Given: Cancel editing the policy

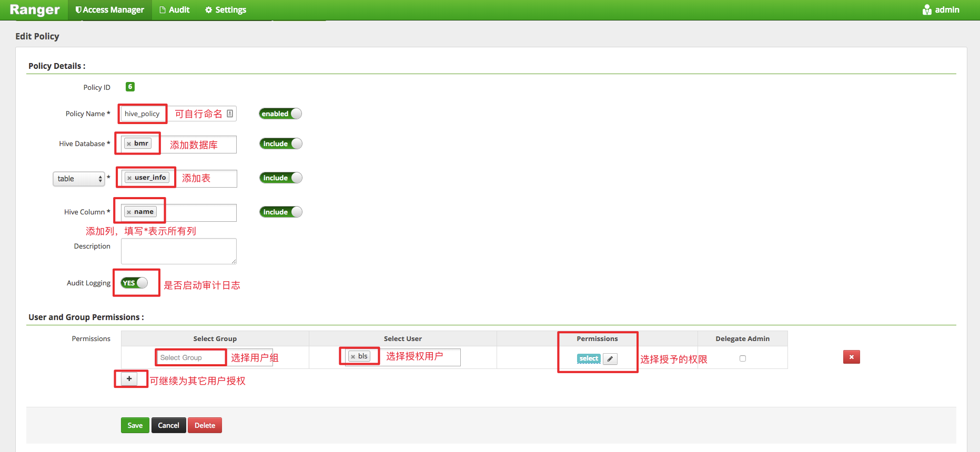Looking at the screenshot, I should pyautogui.click(x=168, y=425).
